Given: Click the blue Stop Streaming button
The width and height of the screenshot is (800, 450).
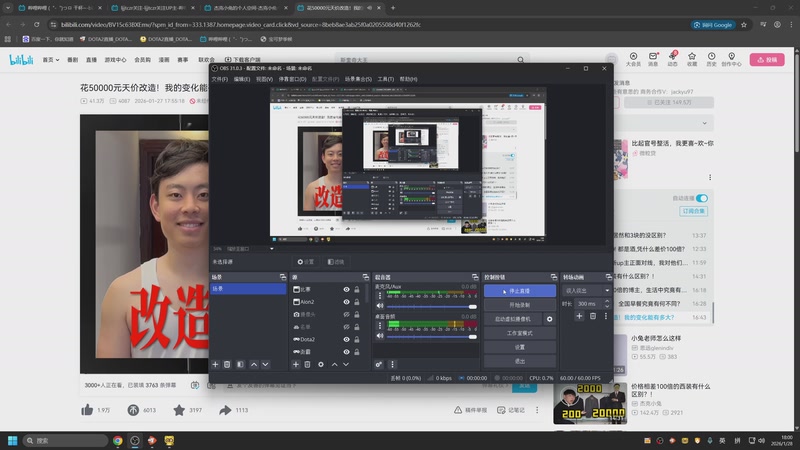Looking at the screenshot, I should 520,291.
